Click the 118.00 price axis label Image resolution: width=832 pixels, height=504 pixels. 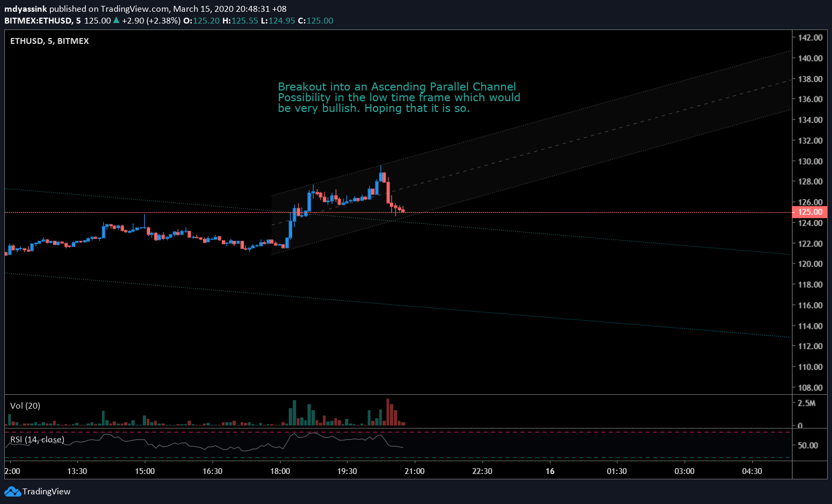[810, 284]
